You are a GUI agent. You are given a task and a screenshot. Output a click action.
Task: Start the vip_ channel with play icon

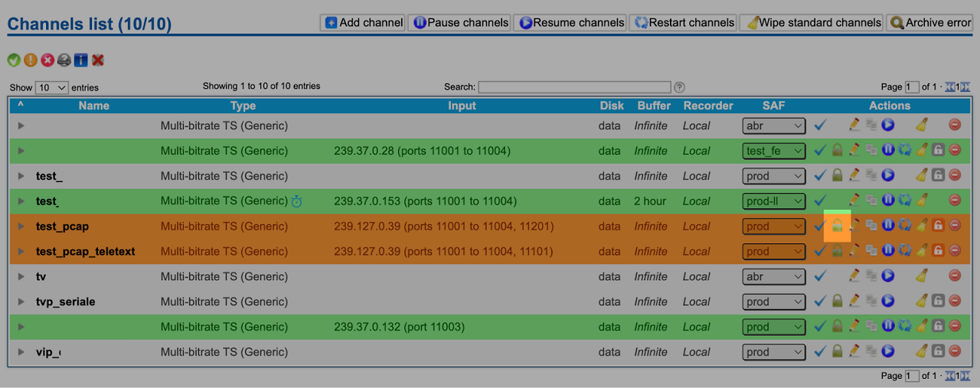[888, 352]
